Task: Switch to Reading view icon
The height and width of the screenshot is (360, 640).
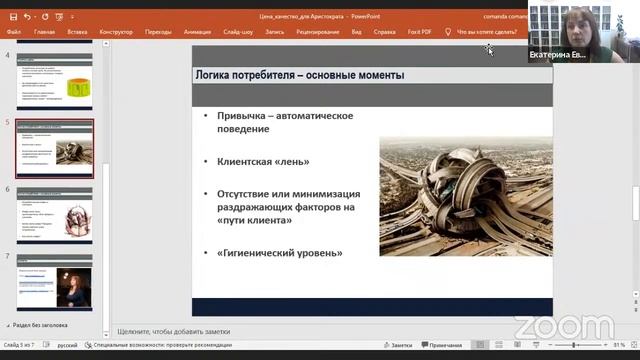Action: [x=517, y=345]
